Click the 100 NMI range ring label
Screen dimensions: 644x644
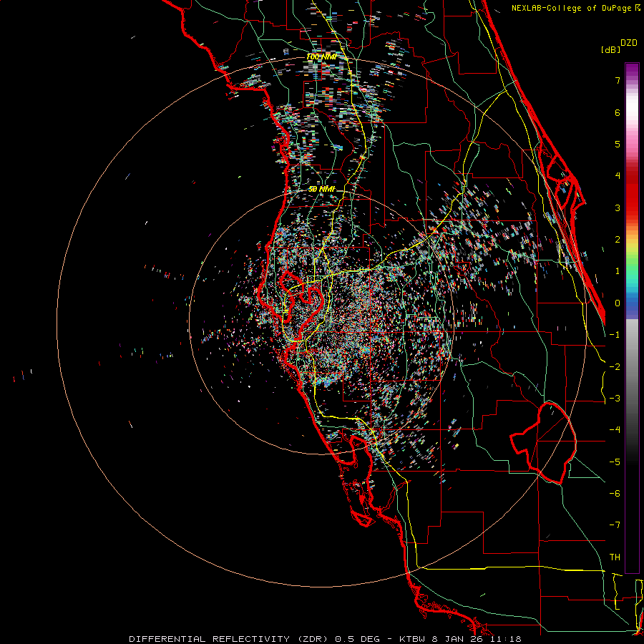(x=321, y=57)
